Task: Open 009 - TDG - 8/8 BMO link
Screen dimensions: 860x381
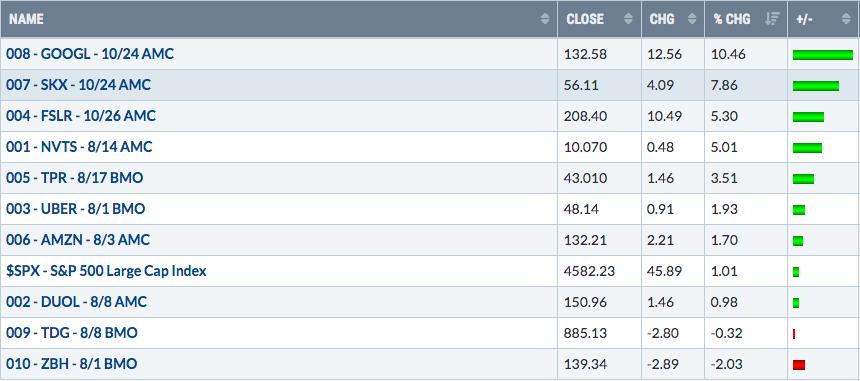Action: pyautogui.click(x=72, y=333)
